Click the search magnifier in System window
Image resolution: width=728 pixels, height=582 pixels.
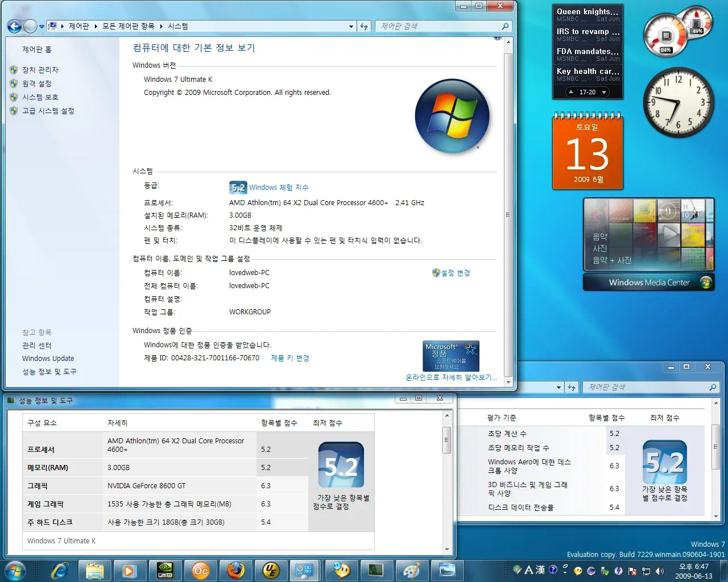505,26
